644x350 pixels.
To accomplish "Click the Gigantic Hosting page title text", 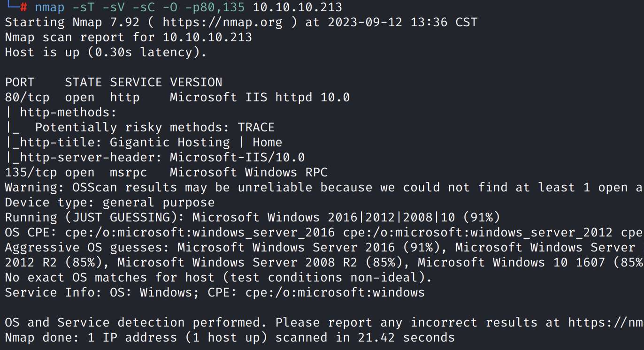I will click(170, 142).
